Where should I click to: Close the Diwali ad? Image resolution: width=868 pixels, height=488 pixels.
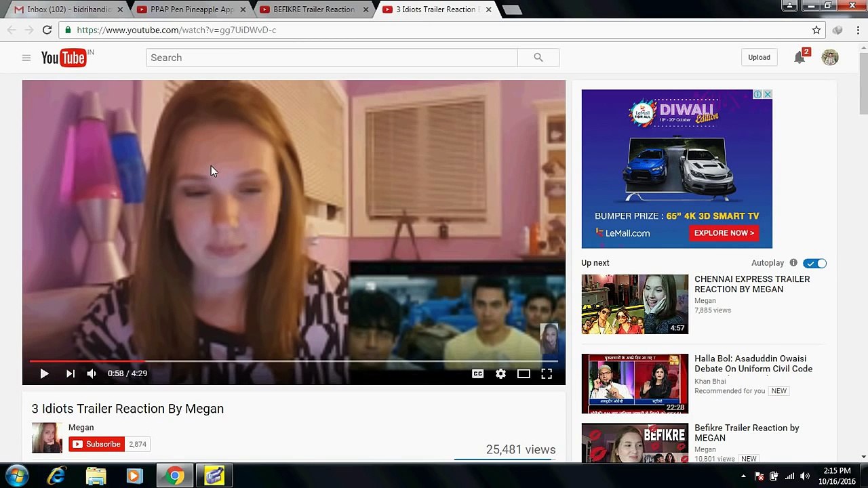[768, 94]
